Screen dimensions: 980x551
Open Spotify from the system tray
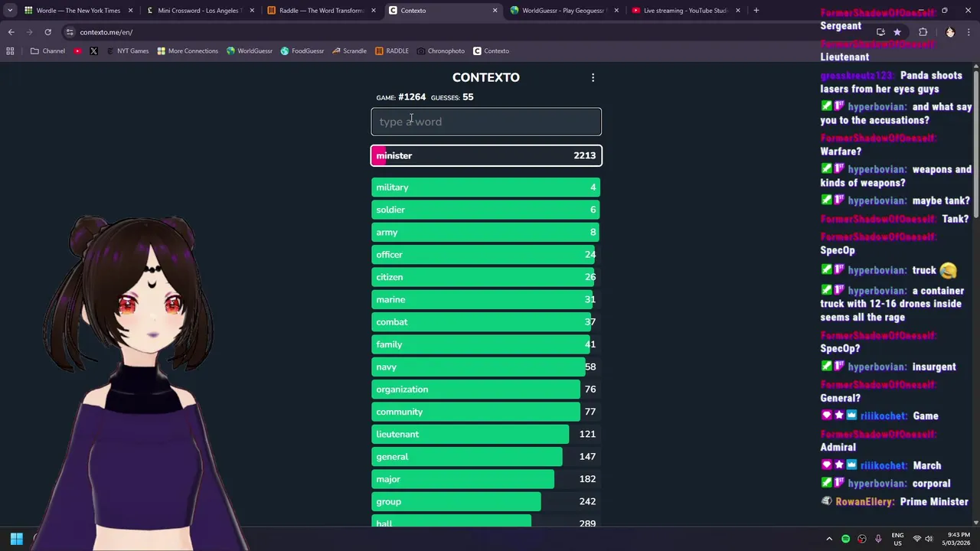click(x=846, y=539)
